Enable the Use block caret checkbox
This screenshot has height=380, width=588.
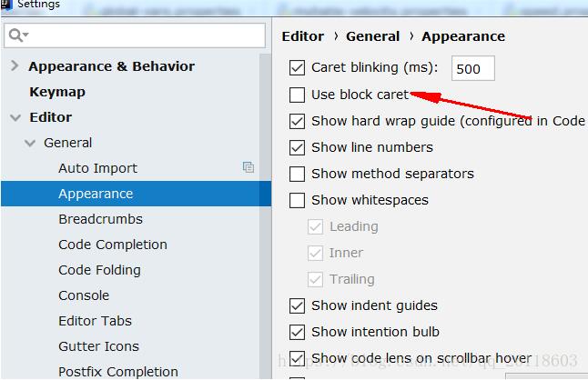(x=297, y=95)
